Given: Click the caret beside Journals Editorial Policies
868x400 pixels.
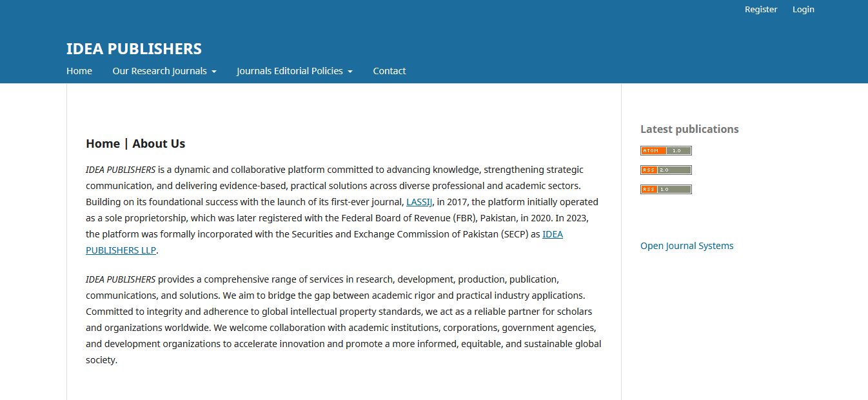Looking at the screenshot, I should click(350, 72).
